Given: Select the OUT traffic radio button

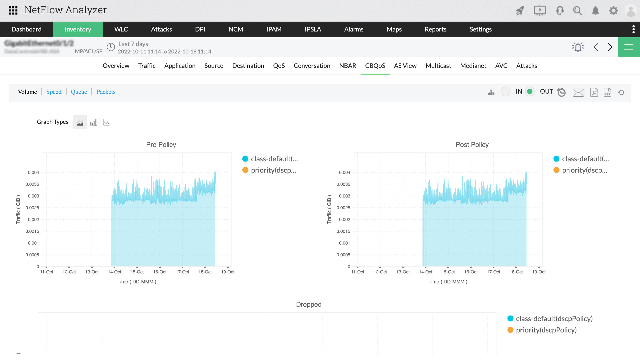Looking at the screenshot, I should pos(530,91).
